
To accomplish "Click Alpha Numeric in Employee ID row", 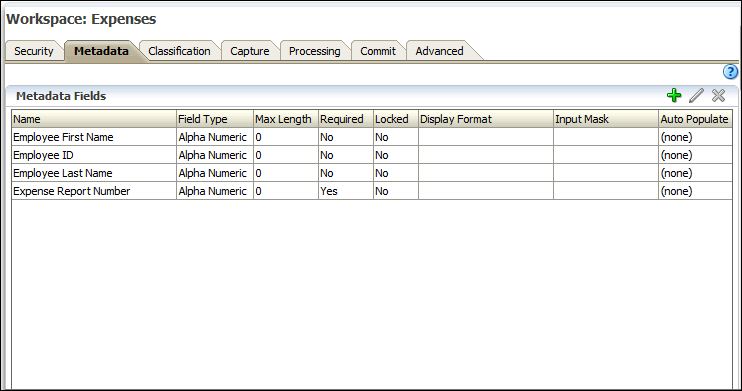I will (x=212, y=155).
